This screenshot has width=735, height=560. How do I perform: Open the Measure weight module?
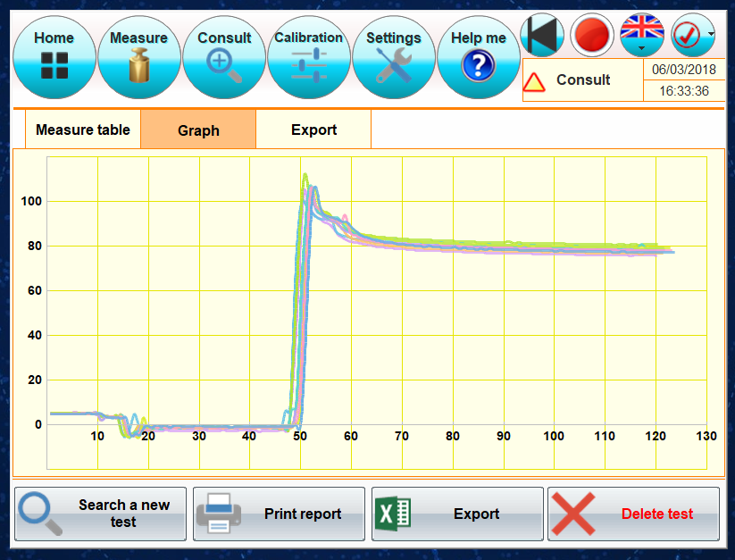139,57
